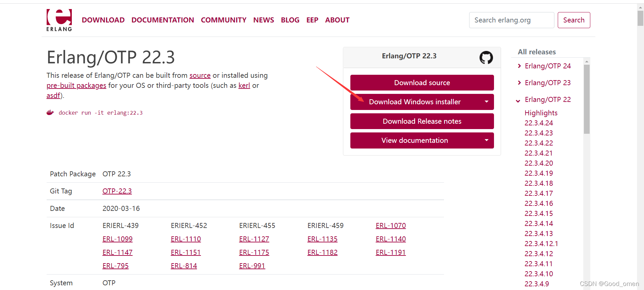
Task: Open issue ERL-1182
Action: (322, 252)
